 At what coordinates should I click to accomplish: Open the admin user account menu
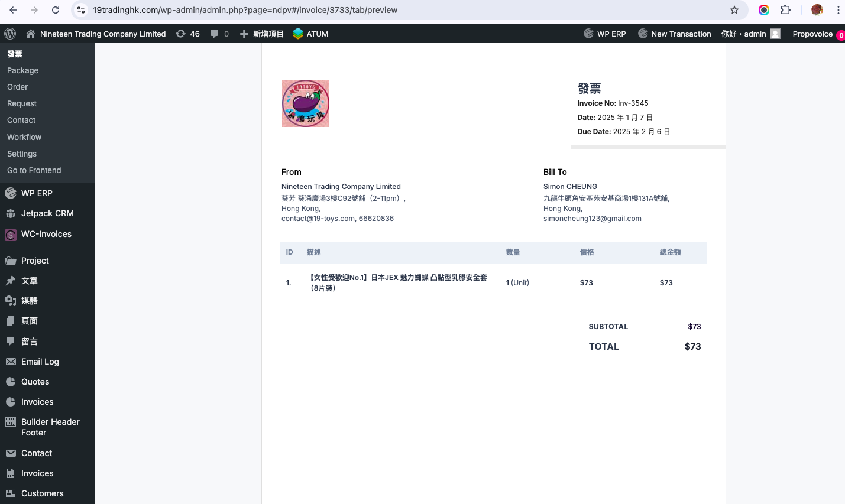[750, 34]
